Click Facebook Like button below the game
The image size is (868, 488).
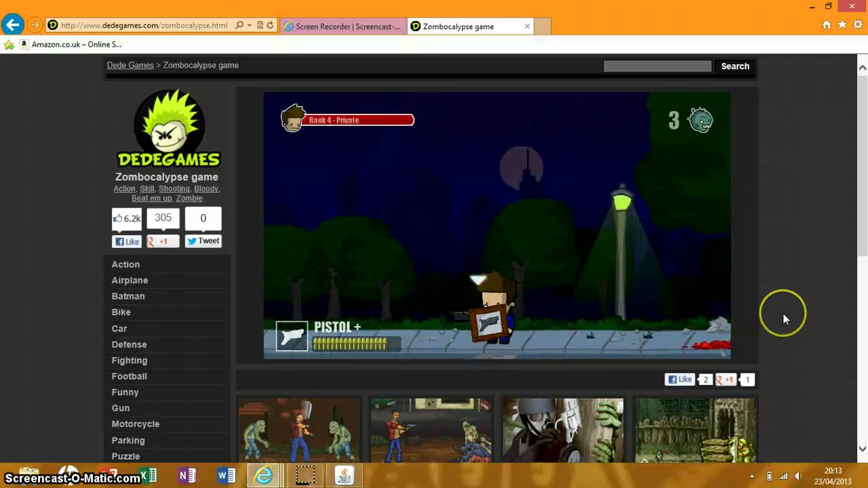pyautogui.click(x=680, y=380)
